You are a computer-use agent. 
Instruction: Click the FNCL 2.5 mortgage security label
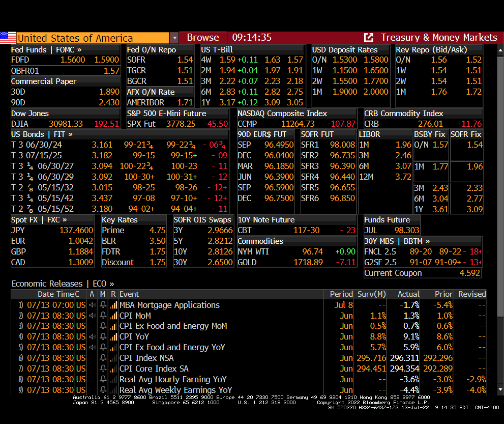click(380, 251)
